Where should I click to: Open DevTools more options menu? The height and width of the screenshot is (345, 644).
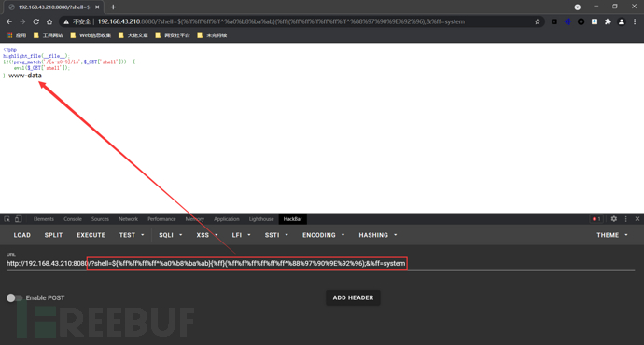point(626,219)
